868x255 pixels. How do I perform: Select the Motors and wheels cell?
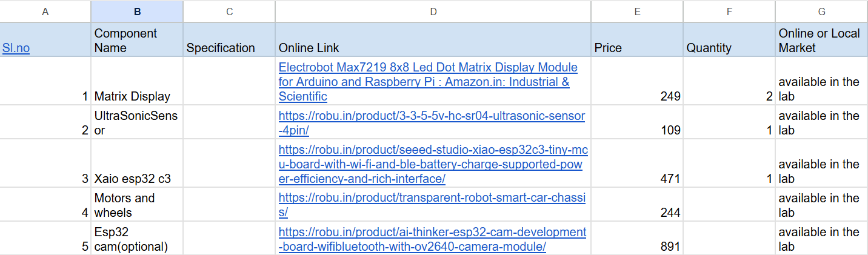coord(137,205)
